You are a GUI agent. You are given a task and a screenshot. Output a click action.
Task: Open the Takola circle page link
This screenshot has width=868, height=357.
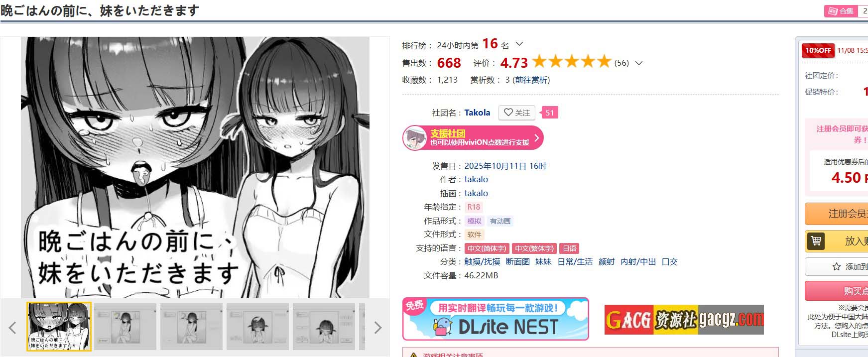pos(477,113)
